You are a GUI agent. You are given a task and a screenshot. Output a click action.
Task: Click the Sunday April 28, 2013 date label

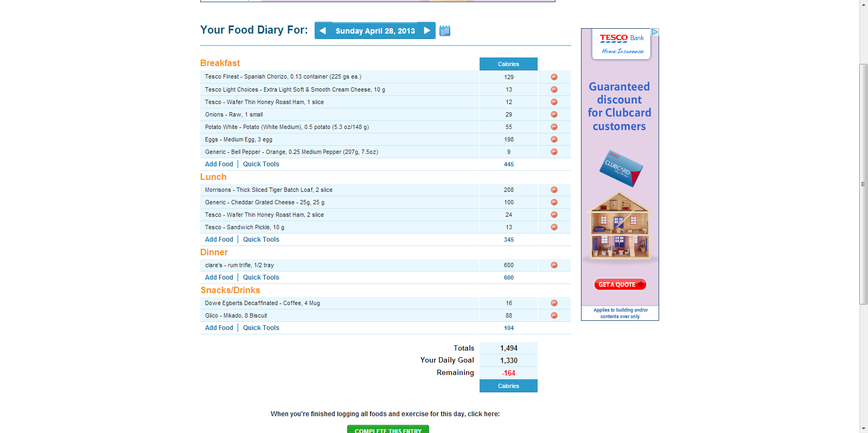(x=375, y=31)
